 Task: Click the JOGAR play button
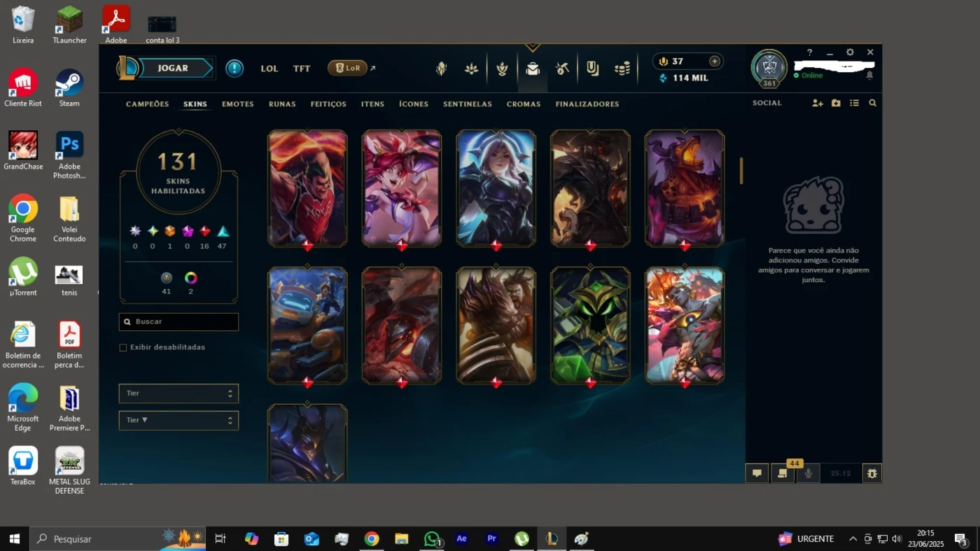pyautogui.click(x=173, y=68)
